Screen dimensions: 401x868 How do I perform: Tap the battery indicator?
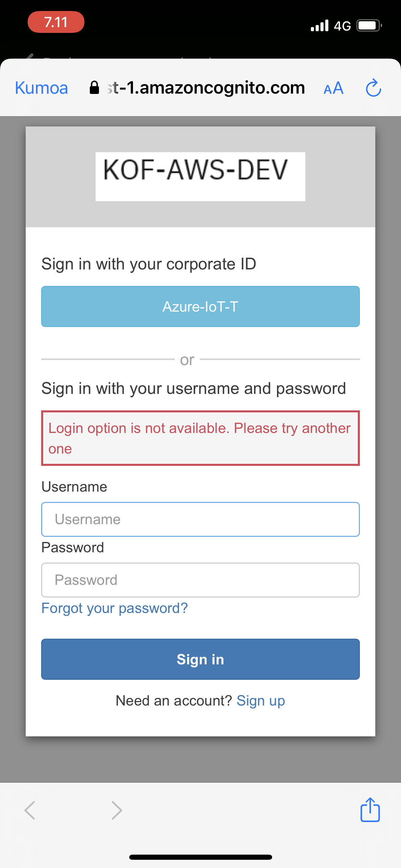(x=368, y=25)
